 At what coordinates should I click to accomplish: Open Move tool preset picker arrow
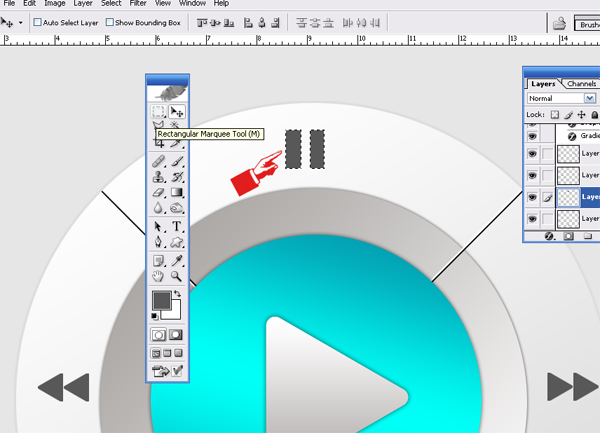coord(21,23)
